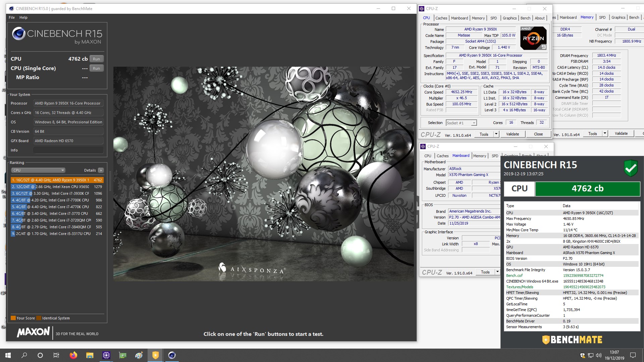The width and height of the screenshot is (644, 362).
Task: Click the Textures/Models link in BenchMate
Action: tap(520, 287)
